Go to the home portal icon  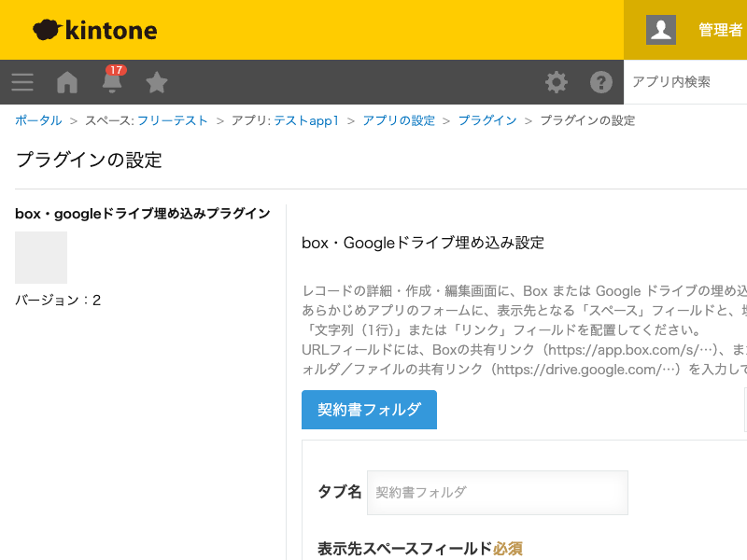67,82
